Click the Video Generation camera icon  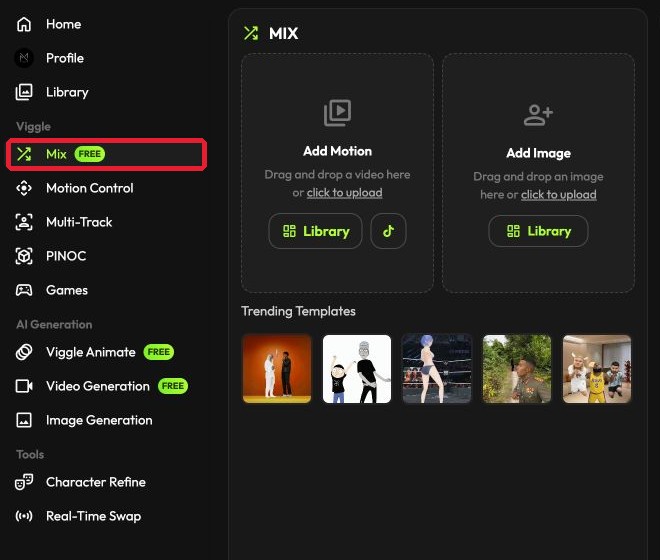[24, 386]
